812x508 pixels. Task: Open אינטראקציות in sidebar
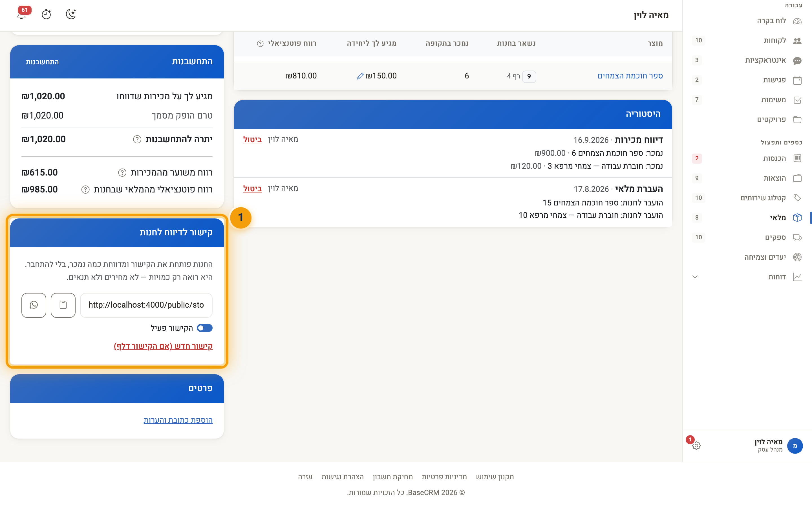[747, 60]
